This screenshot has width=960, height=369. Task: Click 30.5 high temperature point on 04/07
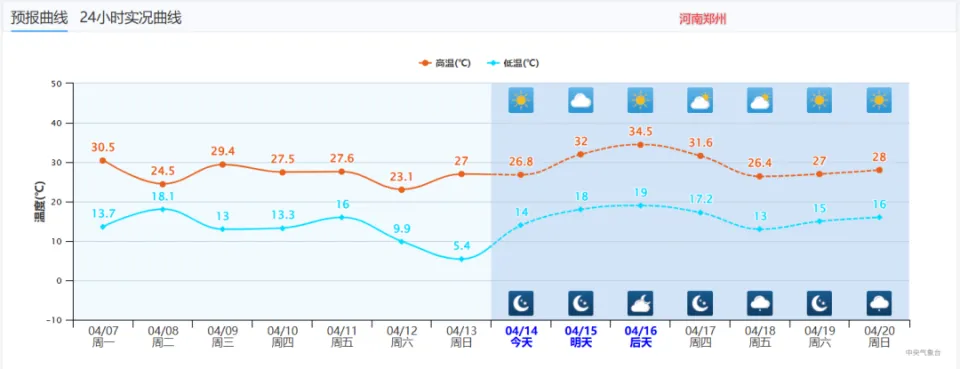pos(103,160)
